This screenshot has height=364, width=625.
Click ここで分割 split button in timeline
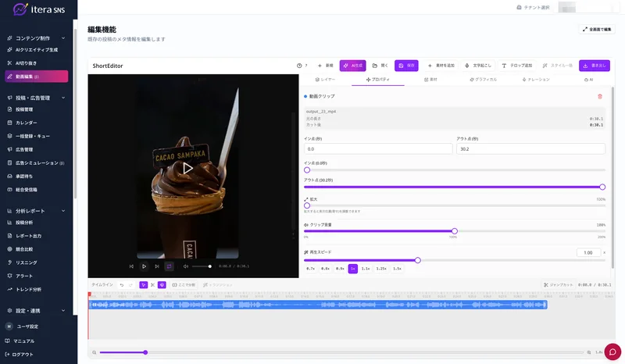184,285
